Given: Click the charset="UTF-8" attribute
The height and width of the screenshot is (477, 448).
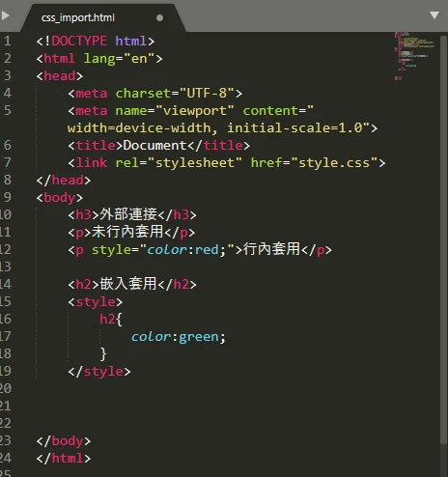Looking at the screenshot, I should point(175,94).
